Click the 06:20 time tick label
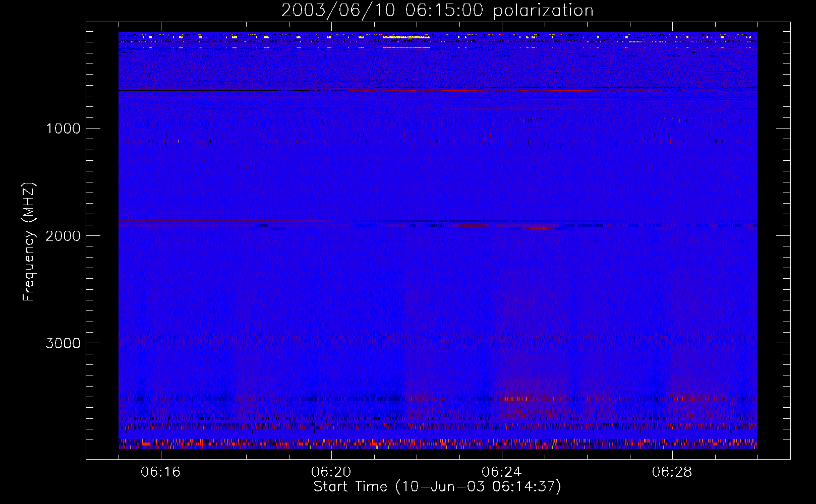This screenshot has width=816, height=504. (x=331, y=472)
